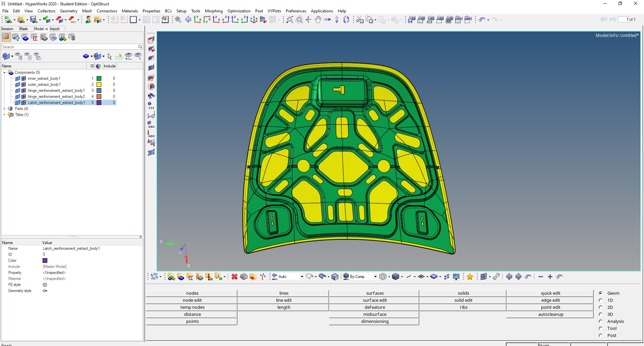This screenshot has height=346, width=644.
Task: Click the Export to PPT icon
Action: point(72,20)
